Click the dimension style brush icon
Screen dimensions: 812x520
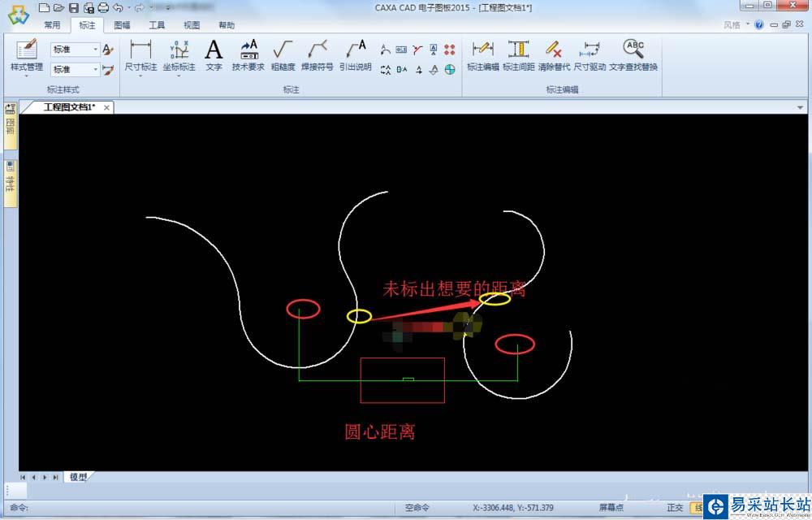click(x=108, y=69)
